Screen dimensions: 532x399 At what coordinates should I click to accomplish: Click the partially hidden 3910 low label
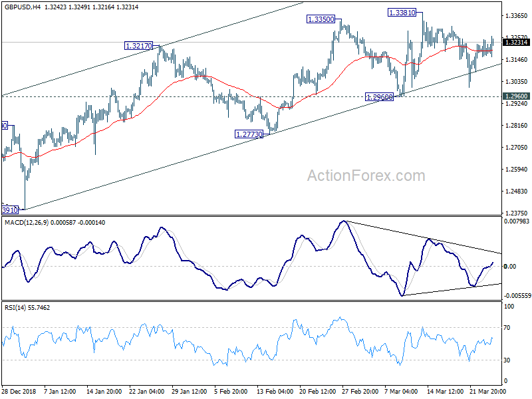click(10, 210)
